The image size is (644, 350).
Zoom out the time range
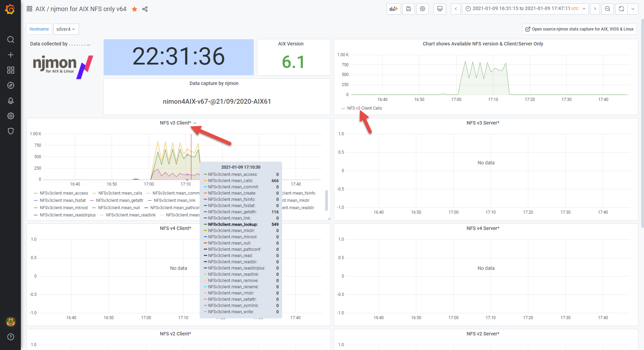[x=608, y=9]
